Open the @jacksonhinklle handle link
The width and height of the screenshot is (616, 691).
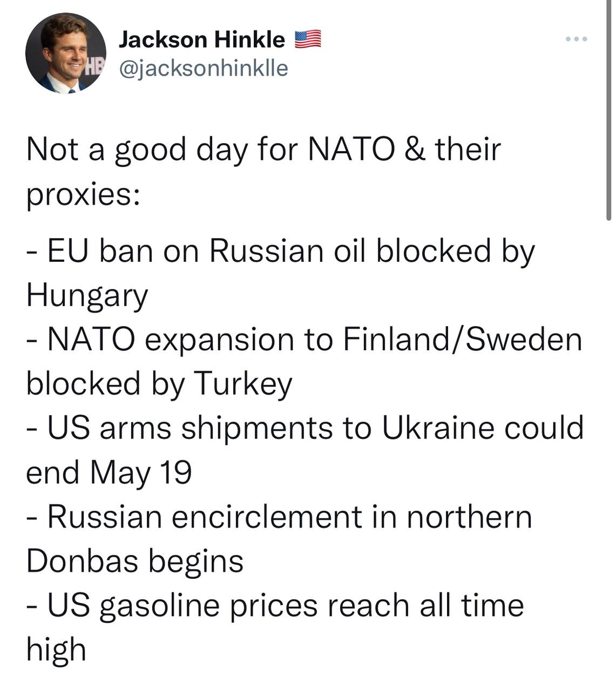[203, 69]
